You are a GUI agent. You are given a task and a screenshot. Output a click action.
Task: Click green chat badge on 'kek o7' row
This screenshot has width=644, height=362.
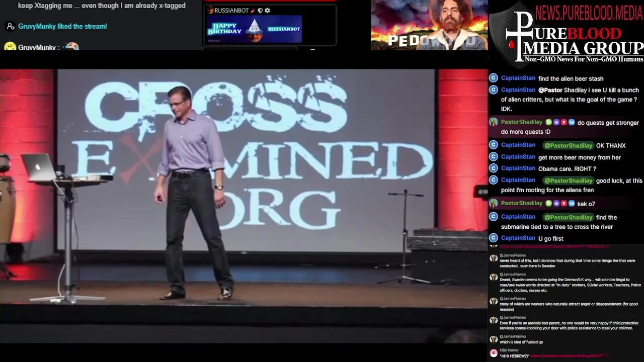point(549,203)
